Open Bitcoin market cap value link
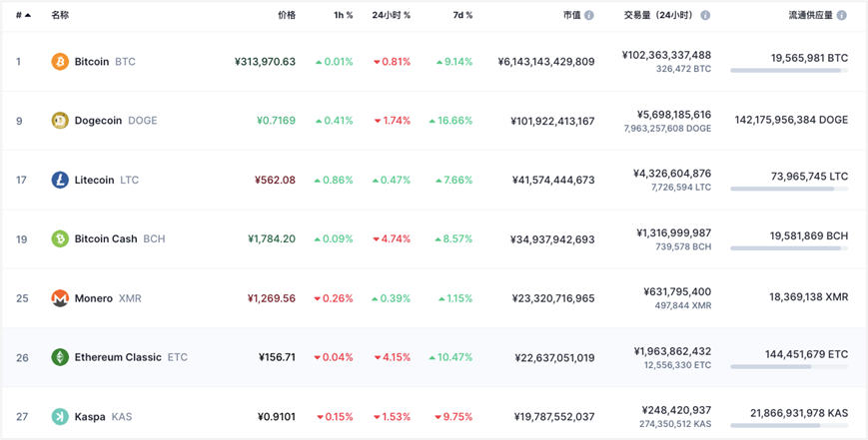This screenshot has height=440, width=868. 545,62
